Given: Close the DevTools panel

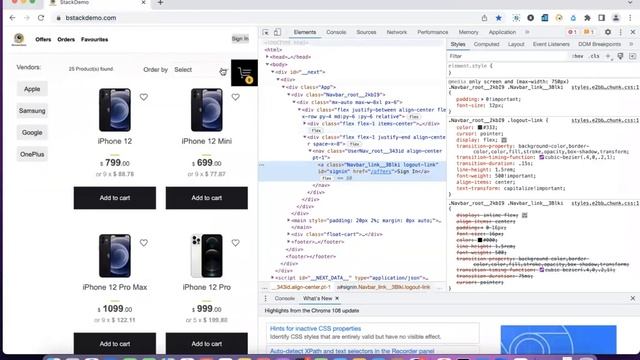Looking at the screenshot, I should click(x=633, y=32).
